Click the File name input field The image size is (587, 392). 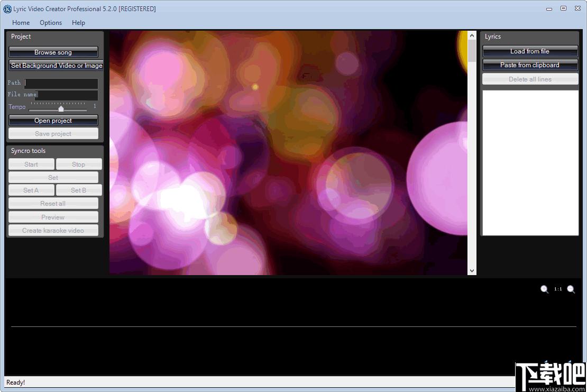pyautogui.click(x=67, y=95)
